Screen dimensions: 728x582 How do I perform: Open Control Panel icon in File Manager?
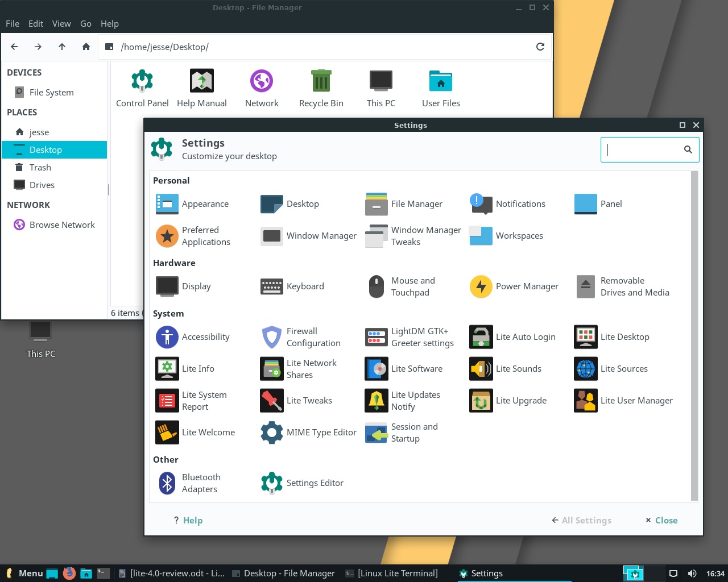(x=142, y=81)
